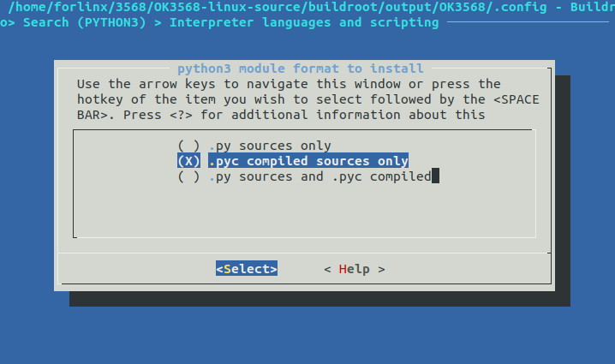Select the radio marker for .py sources only
This screenshot has height=364, width=615.
click(188, 146)
